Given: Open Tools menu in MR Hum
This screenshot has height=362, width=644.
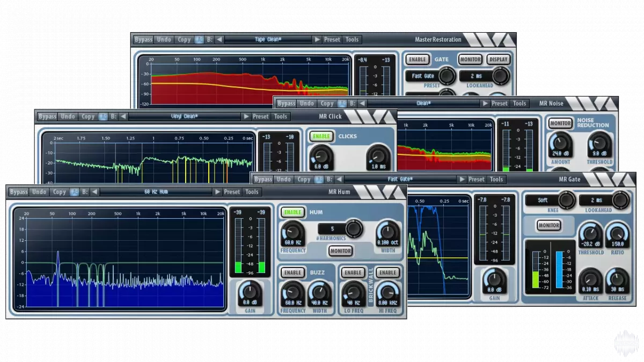Looking at the screenshot, I should [252, 192].
